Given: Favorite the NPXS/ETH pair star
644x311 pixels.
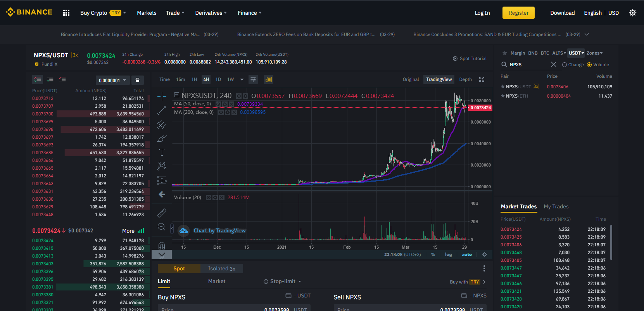Looking at the screenshot, I should click(503, 96).
